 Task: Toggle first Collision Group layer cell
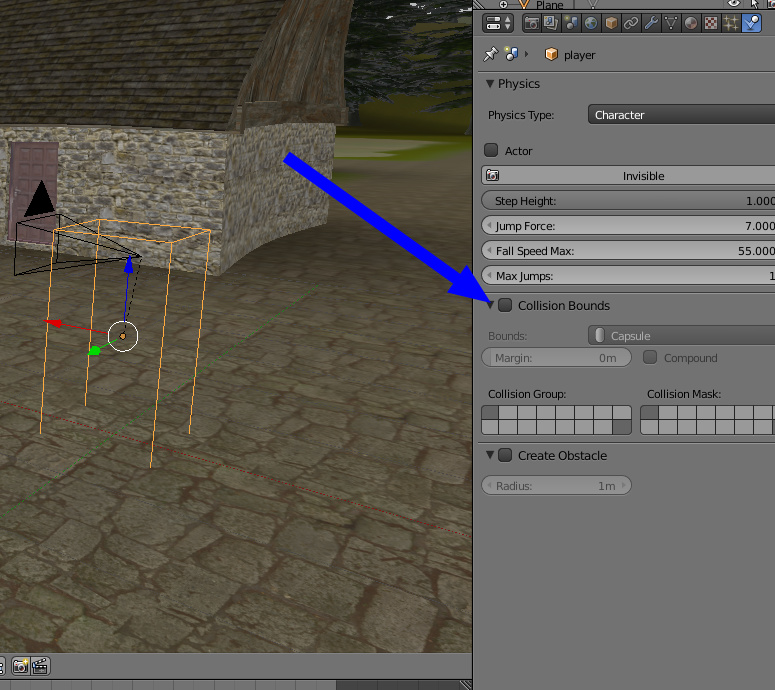tap(490, 412)
